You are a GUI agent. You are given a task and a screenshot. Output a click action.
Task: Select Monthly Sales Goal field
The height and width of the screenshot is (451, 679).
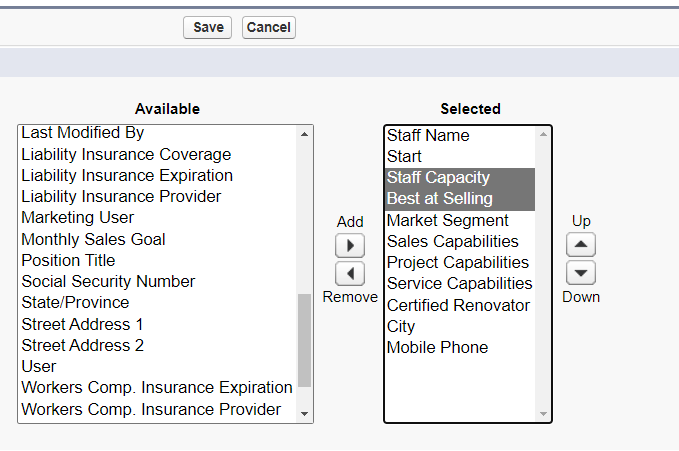coord(94,240)
